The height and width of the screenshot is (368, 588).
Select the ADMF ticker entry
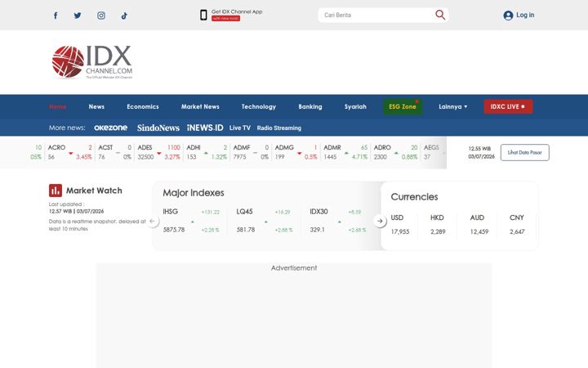click(x=251, y=152)
